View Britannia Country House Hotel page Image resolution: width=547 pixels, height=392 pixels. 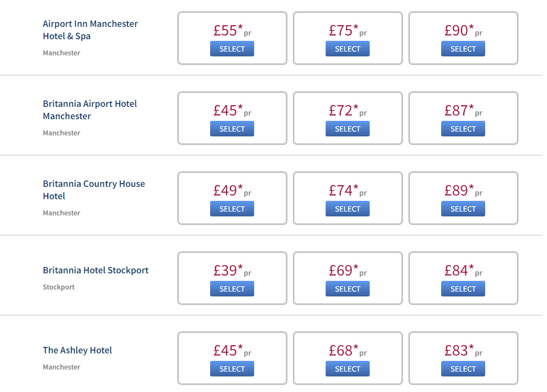94,190
